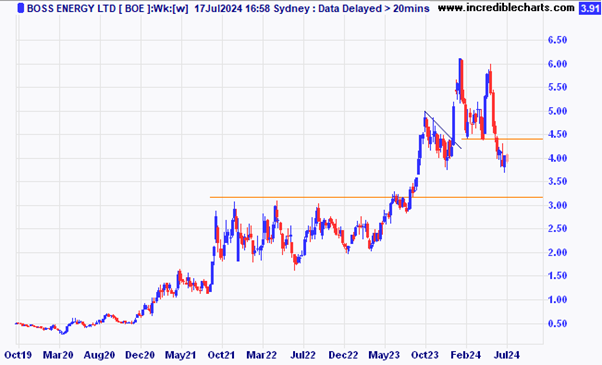Screen dimensions: 602x365
Task: Select the purple downtrend line after Oct23
Action: (x=443, y=130)
